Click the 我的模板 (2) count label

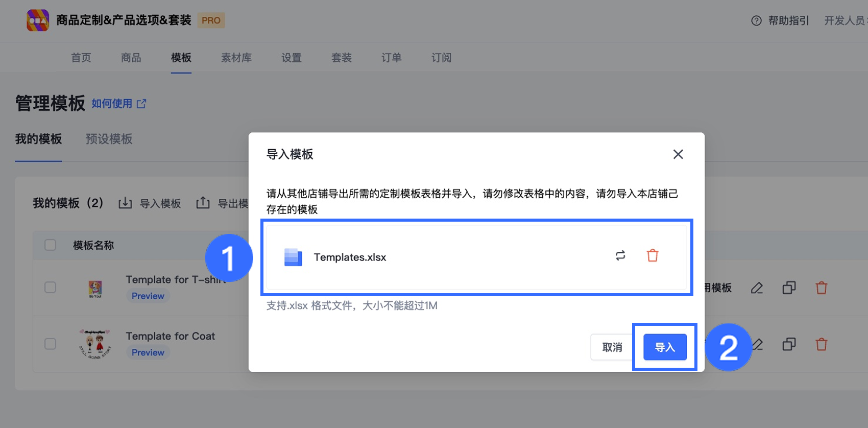(68, 203)
